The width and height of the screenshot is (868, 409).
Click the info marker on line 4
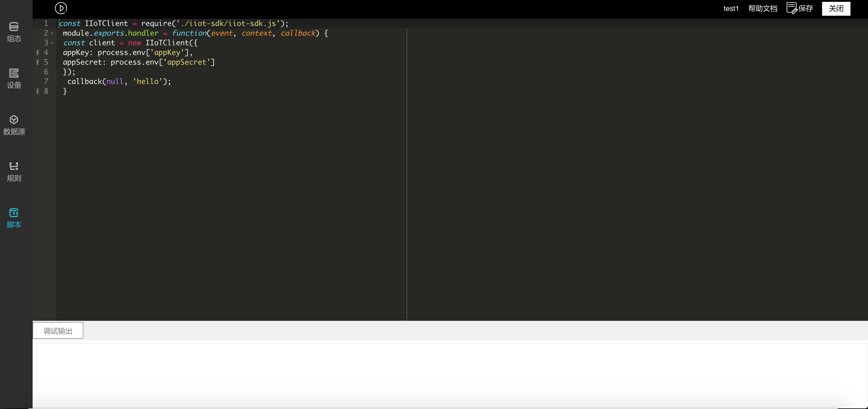click(37, 53)
